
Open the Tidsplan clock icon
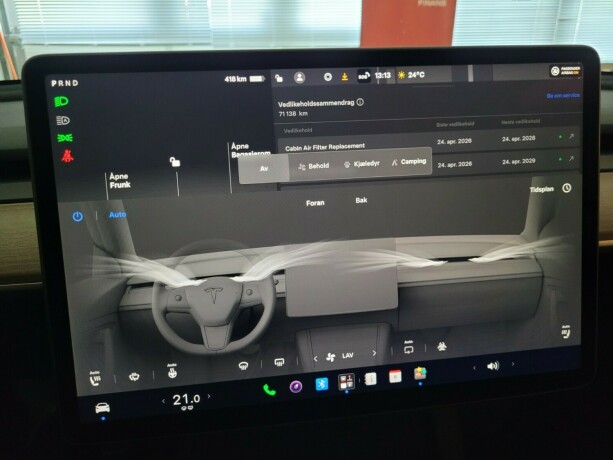pos(566,188)
